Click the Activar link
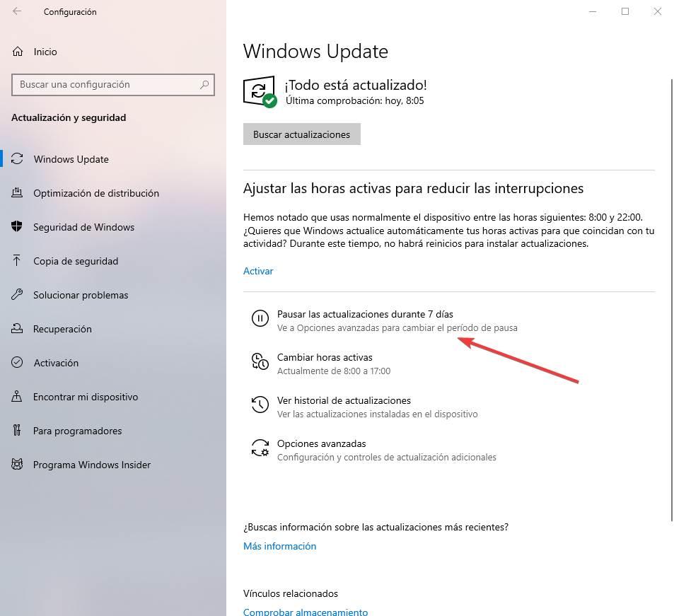This screenshot has width=674, height=616. click(258, 271)
